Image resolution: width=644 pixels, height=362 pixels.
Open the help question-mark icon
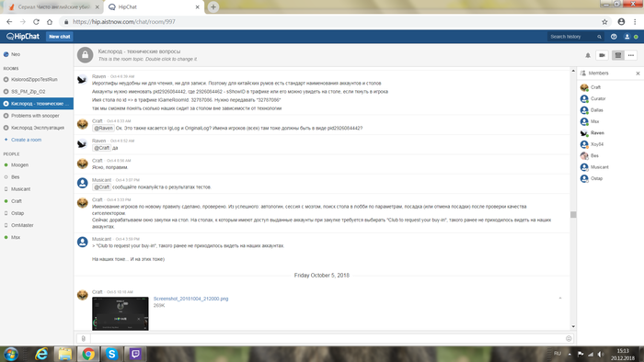pyautogui.click(x=614, y=37)
